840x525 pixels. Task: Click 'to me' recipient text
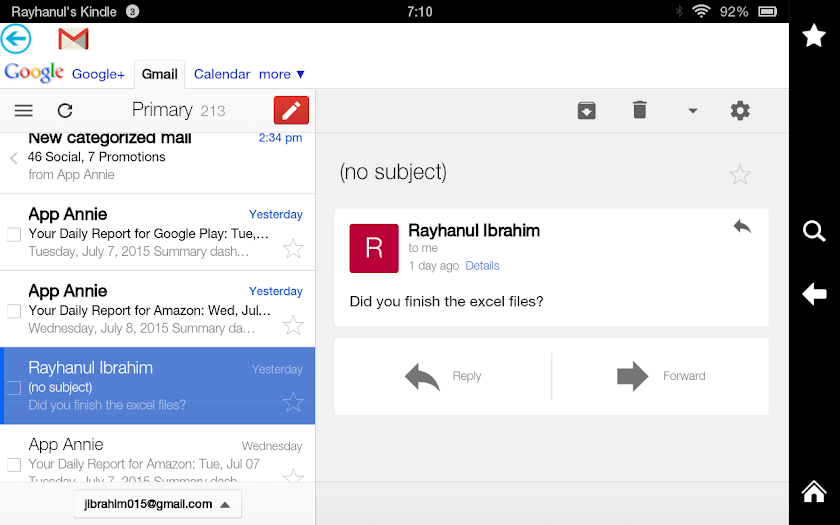click(423, 248)
